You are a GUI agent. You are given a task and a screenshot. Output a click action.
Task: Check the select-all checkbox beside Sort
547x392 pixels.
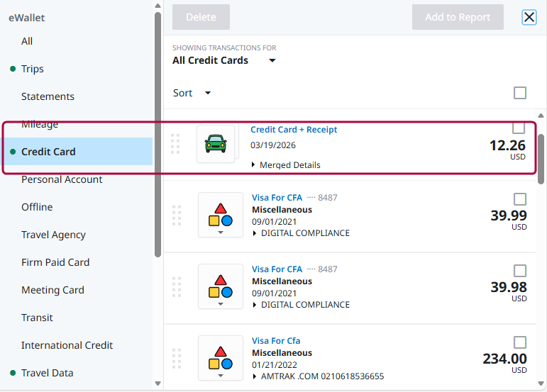pos(520,93)
